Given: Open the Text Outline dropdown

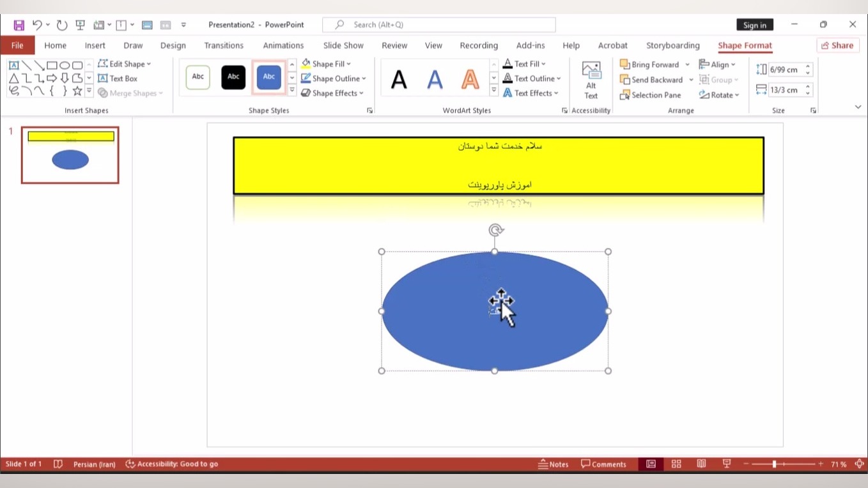Looking at the screenshot, I should pos(532,79).
